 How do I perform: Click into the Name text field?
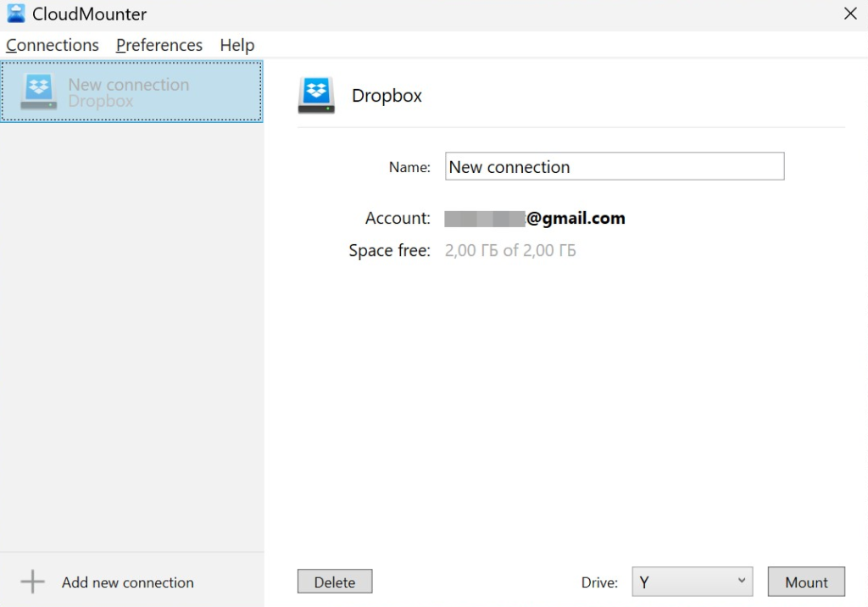615,167
